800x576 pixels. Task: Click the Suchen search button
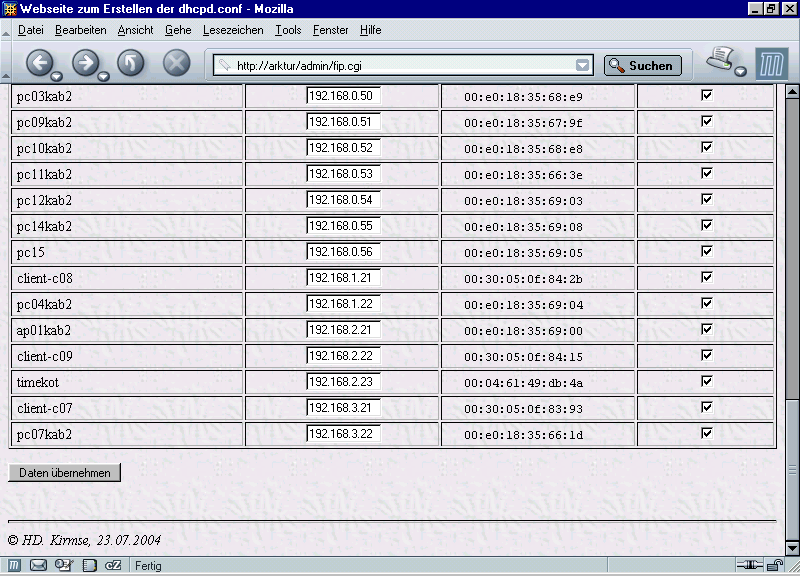point(643,65)
